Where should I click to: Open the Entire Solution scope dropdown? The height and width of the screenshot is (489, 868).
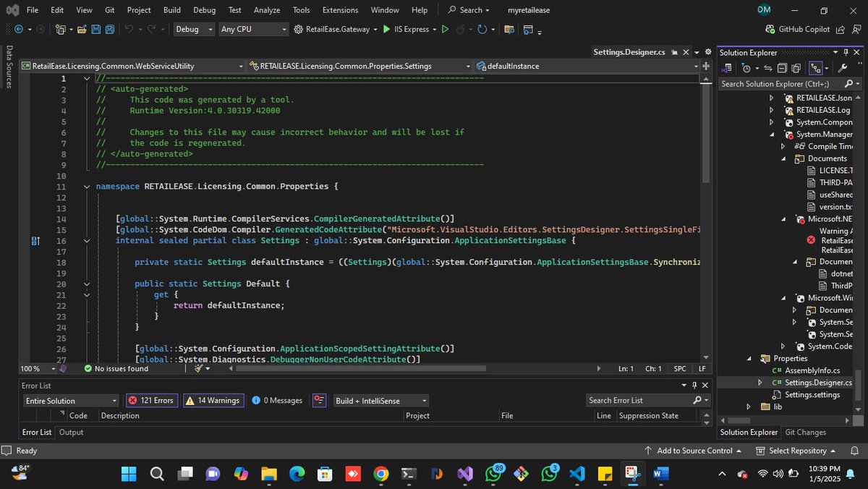pos(70,401)
